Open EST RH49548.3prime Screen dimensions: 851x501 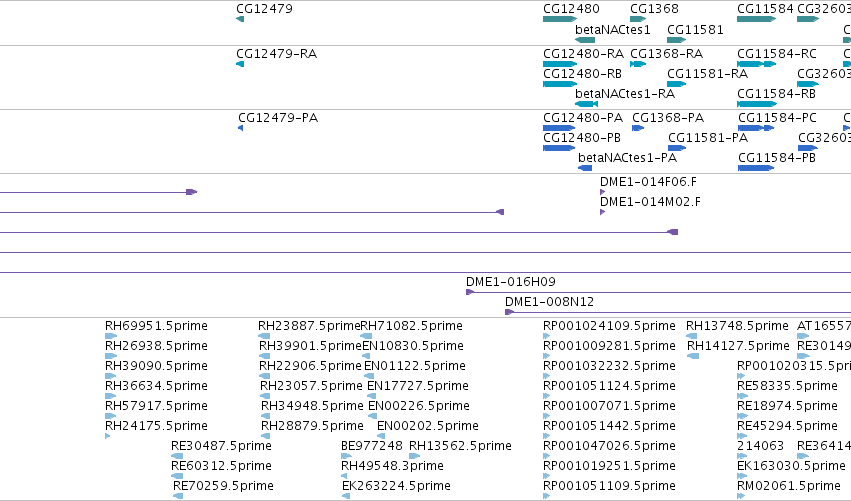click(x=392, y=466)
